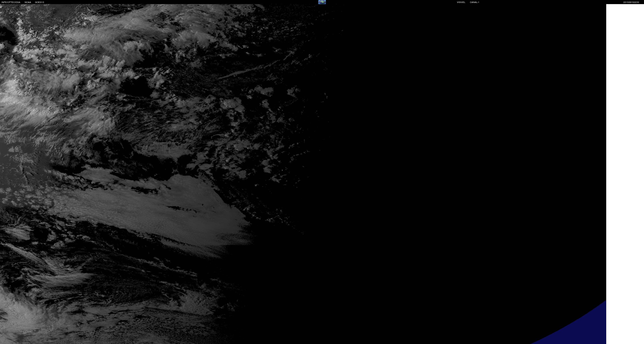Click the CPTEC logo in the header
This screenshot has height=344, width=644.
(322, 2)
